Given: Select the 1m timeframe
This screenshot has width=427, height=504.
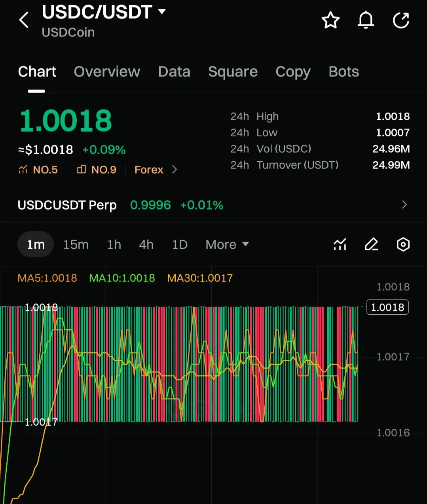Looking at the screenshot, I should 36,245.
